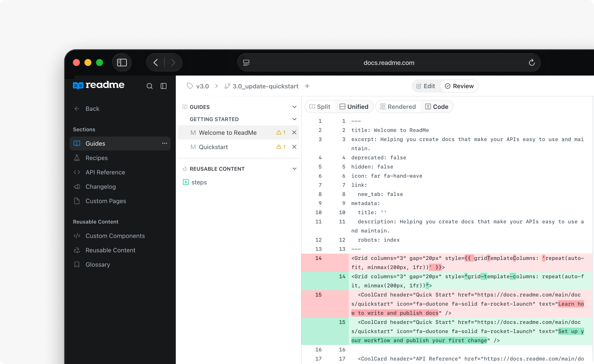Select the 3.0_update-quickstart branch
Image resolution: width=594 pixels, height=364 pixels.
[265, 86]
